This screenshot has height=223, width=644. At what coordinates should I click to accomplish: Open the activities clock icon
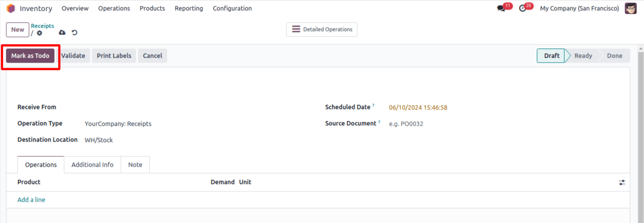[x=522, y=8]
